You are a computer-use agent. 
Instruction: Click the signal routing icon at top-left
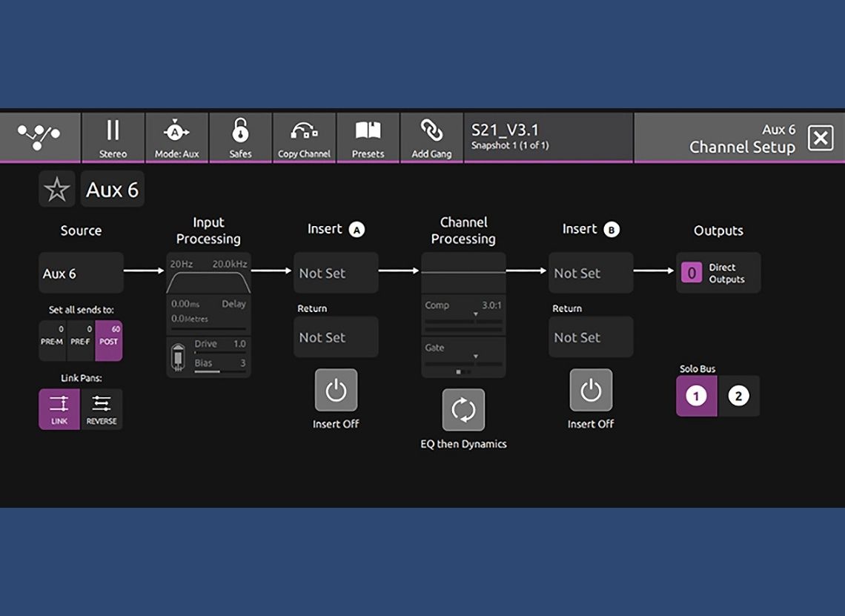39,137
